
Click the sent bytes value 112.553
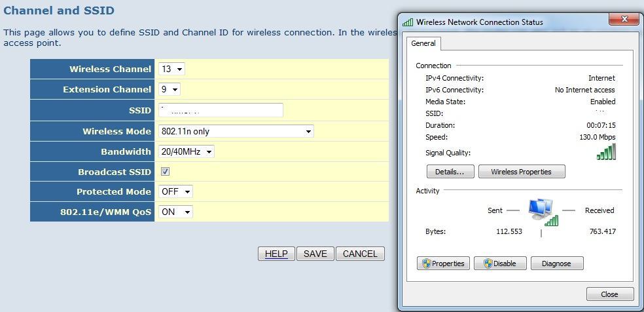point(509,231)
